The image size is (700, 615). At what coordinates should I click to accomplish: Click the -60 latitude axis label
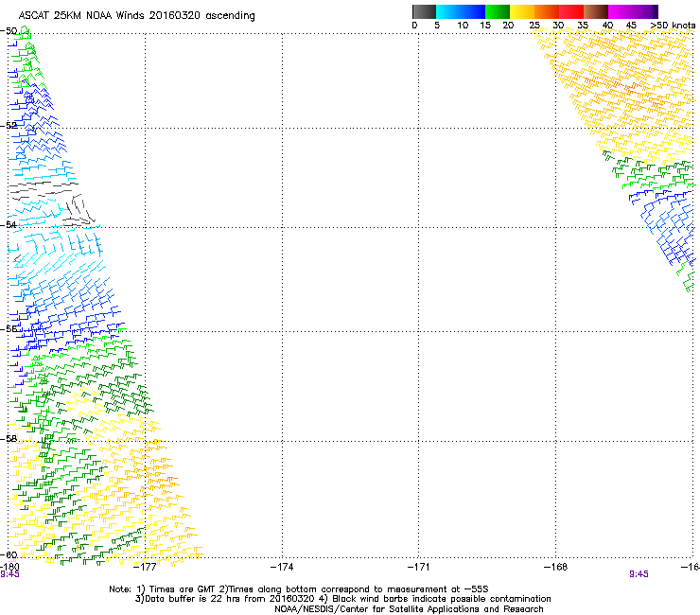point(9,554)
